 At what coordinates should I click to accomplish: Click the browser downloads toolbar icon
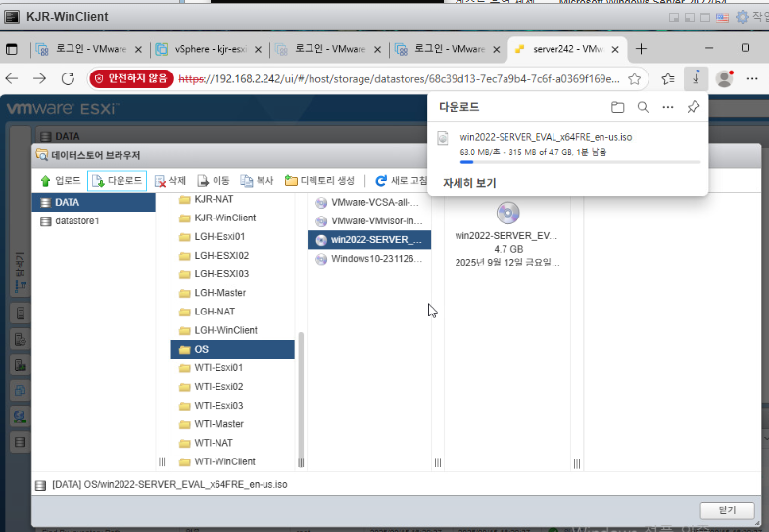(x=696, y=78)
